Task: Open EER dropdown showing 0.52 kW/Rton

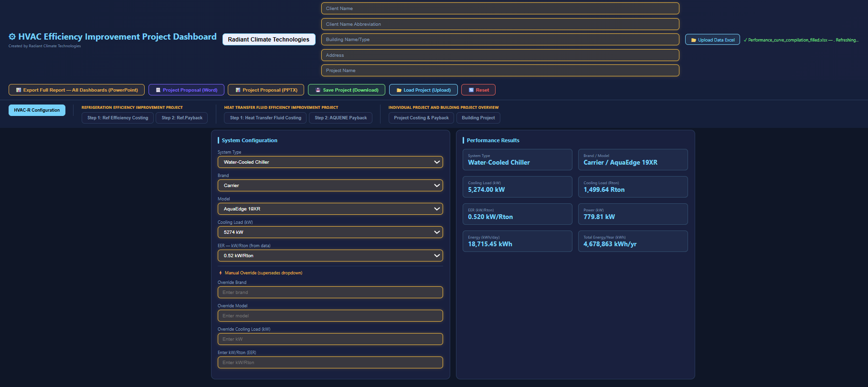Action: [330, 256]
